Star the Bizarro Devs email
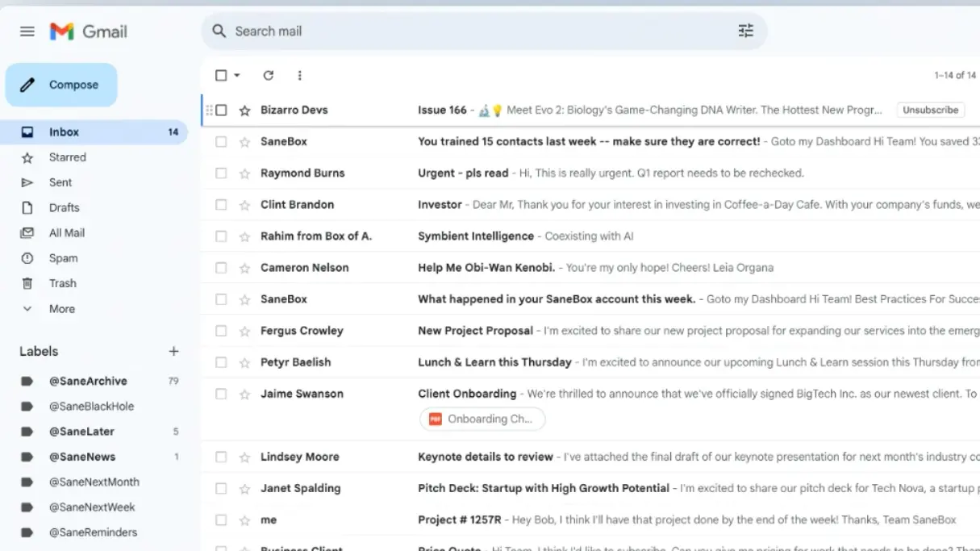 click(x=244, y=111)
